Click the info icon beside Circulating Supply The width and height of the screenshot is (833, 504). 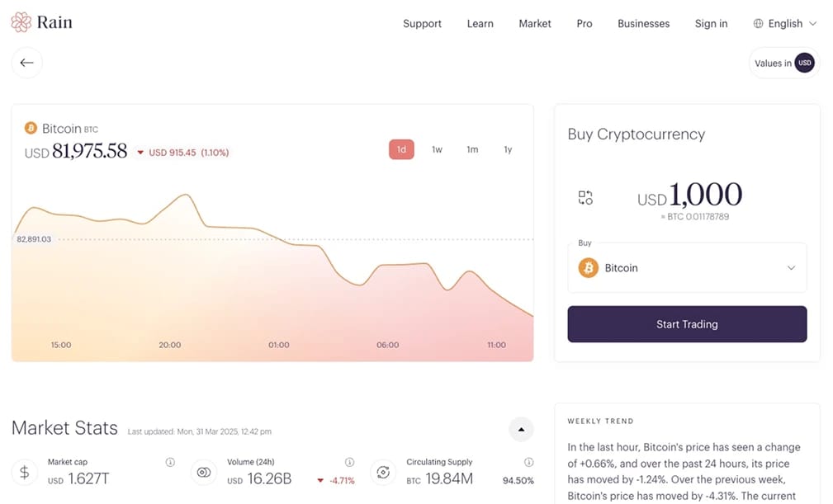[529, 463]
